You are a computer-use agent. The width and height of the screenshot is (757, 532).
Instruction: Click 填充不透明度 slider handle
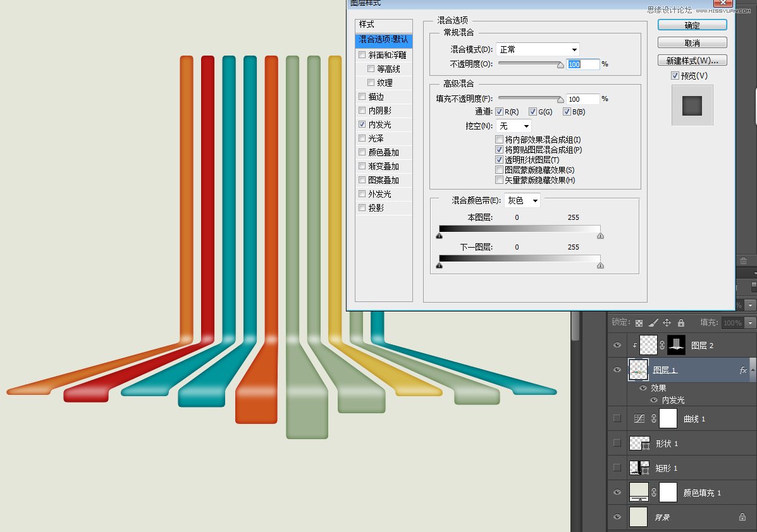(560, 99)
